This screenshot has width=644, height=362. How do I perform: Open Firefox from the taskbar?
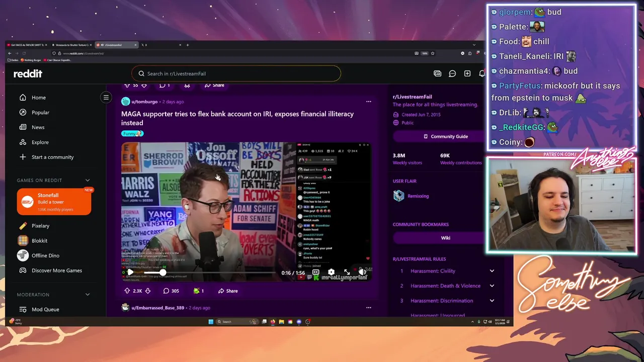(x=273, y=322)
